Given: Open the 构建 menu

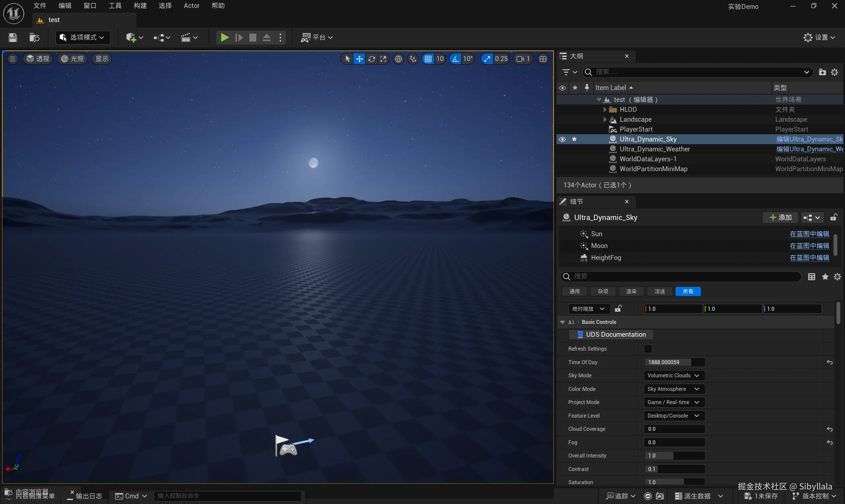Looking at the screenshot, I should click(x=140, y=6).
